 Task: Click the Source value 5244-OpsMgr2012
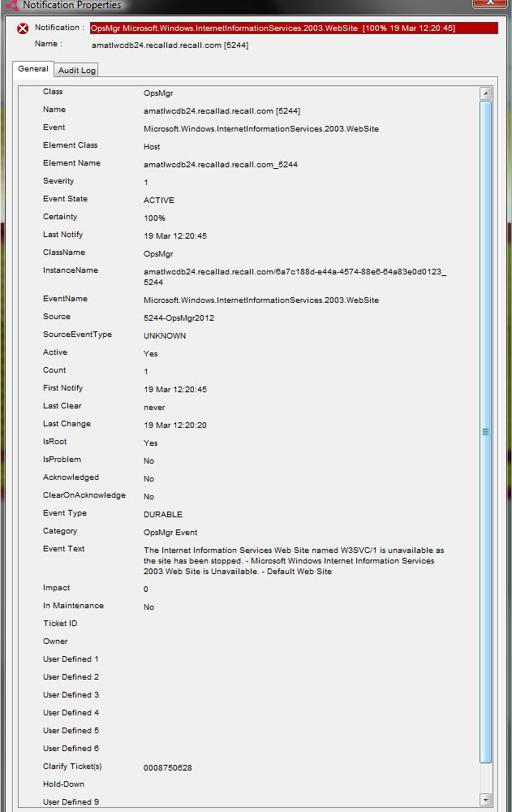coord(179,318)
